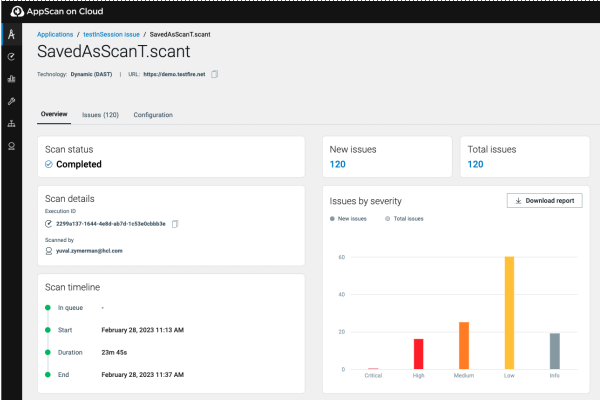This screenshot has width=600, height=400.
Task: Click the yellow Low severity bar
Action: pyautogui.click(x=509, y=313)
